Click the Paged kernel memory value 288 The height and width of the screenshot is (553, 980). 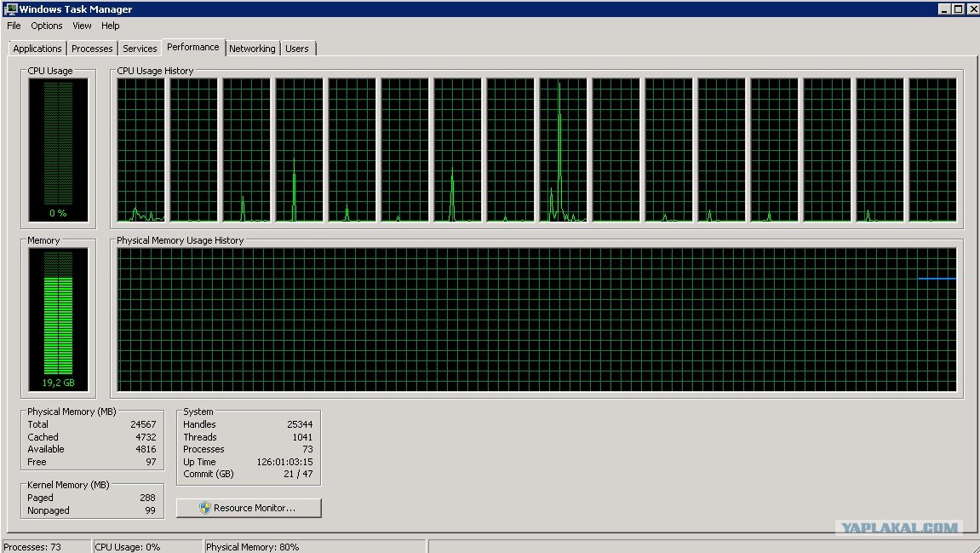(147, 498)
